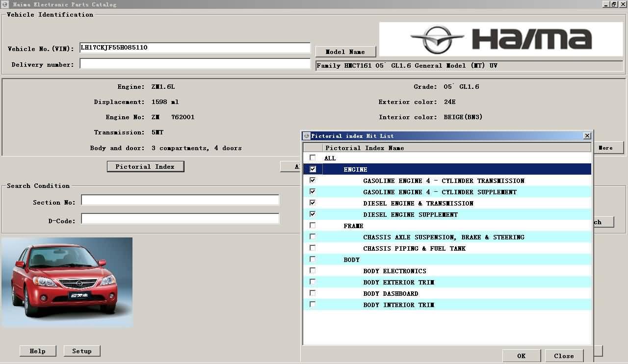Check the Body Electronics checkbox
The image size is (628, 364).
coord(313,271)
